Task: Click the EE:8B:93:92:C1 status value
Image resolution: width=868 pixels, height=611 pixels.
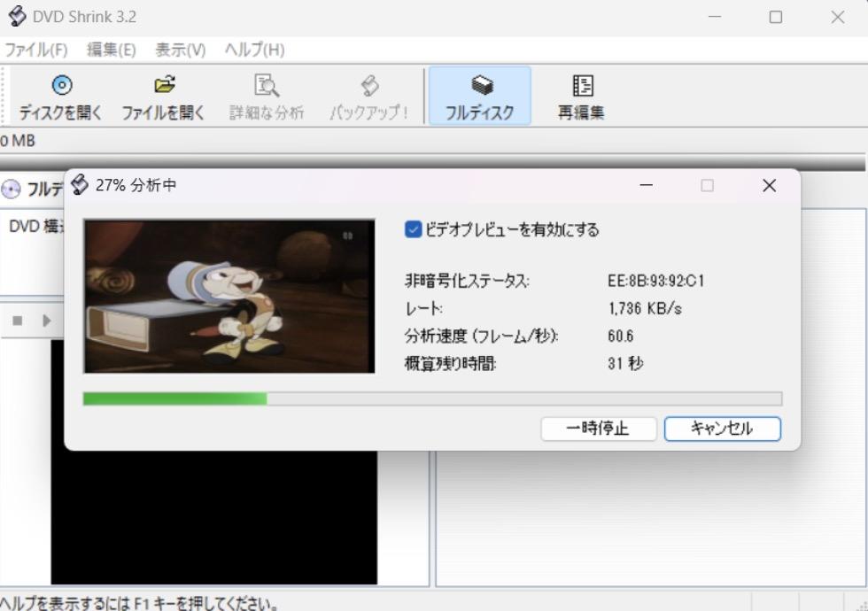Action: point(656,281)
